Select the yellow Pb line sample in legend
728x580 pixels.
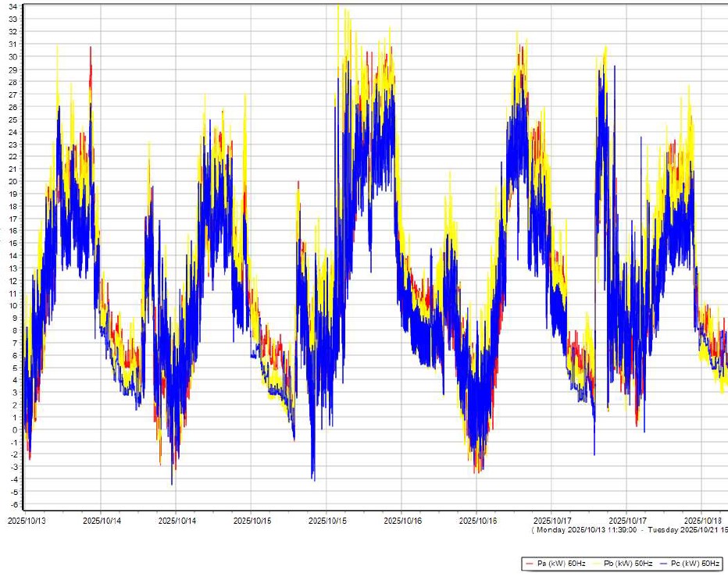pos(595,563)
